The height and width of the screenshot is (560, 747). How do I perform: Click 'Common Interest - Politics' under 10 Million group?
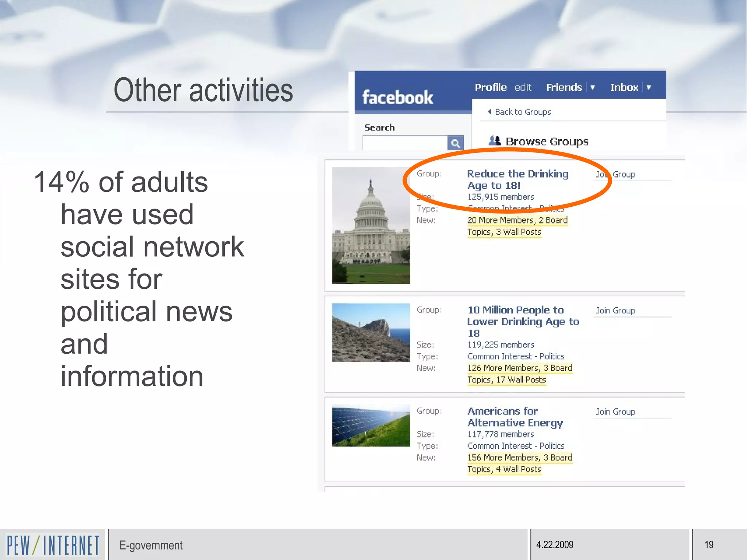coord(516,356)
